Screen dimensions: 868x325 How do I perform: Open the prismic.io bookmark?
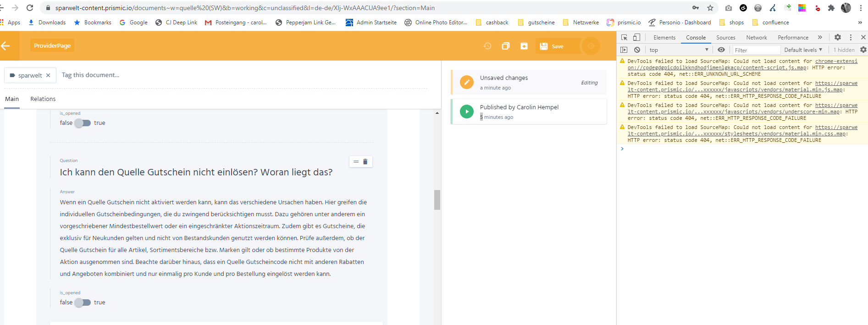tap(624, 22)
